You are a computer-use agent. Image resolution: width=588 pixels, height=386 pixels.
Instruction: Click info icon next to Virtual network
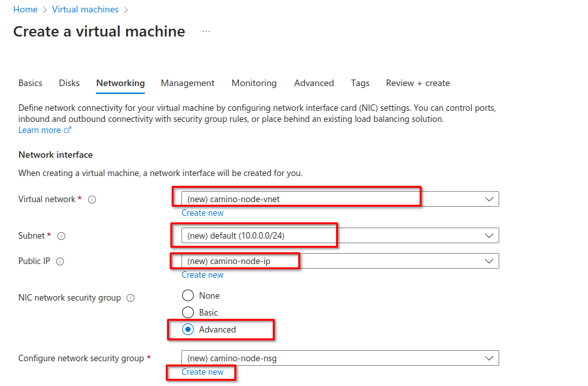pos(92,200)
